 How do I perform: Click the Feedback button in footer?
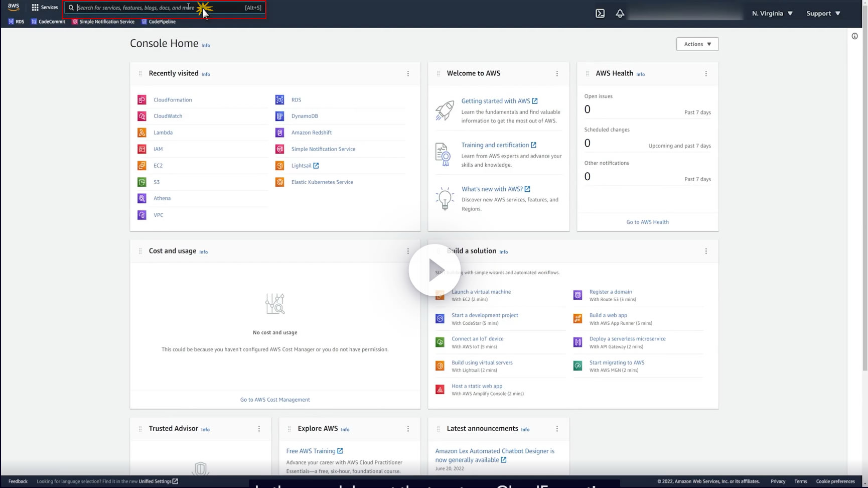(18, 481)
